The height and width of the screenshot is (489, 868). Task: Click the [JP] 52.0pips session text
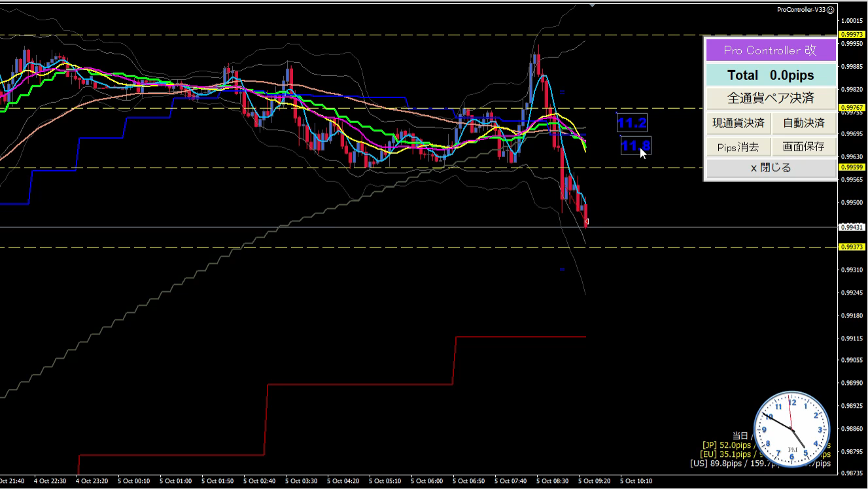[727, 445]
